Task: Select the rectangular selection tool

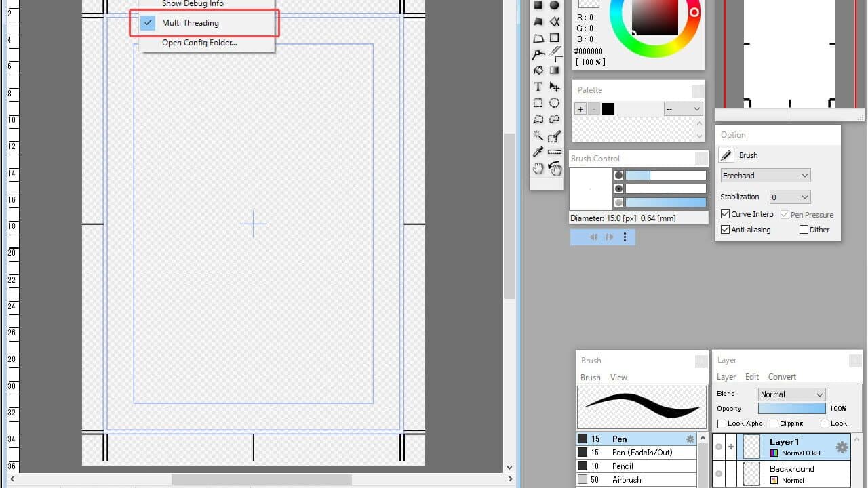Action: point(538,103)
